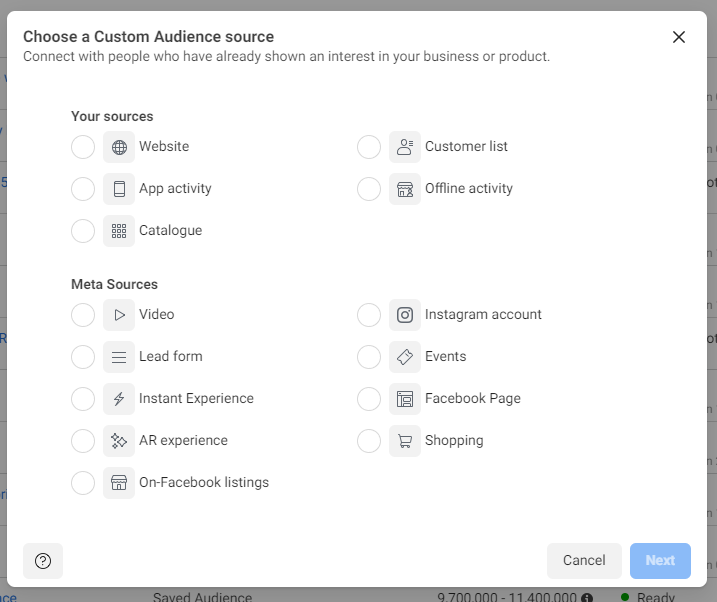
Task: Click the Events ticket icon
Action: tap(405, 357)
